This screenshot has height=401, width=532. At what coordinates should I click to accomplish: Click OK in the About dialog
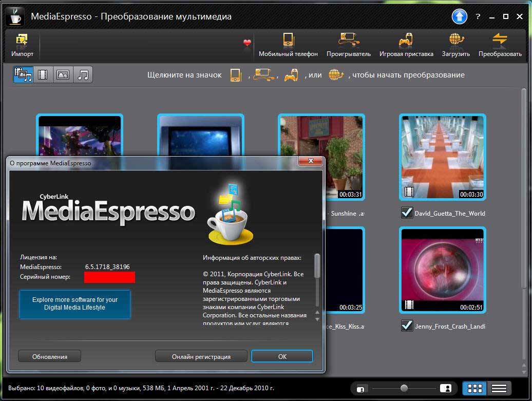[x=282, y=356]
